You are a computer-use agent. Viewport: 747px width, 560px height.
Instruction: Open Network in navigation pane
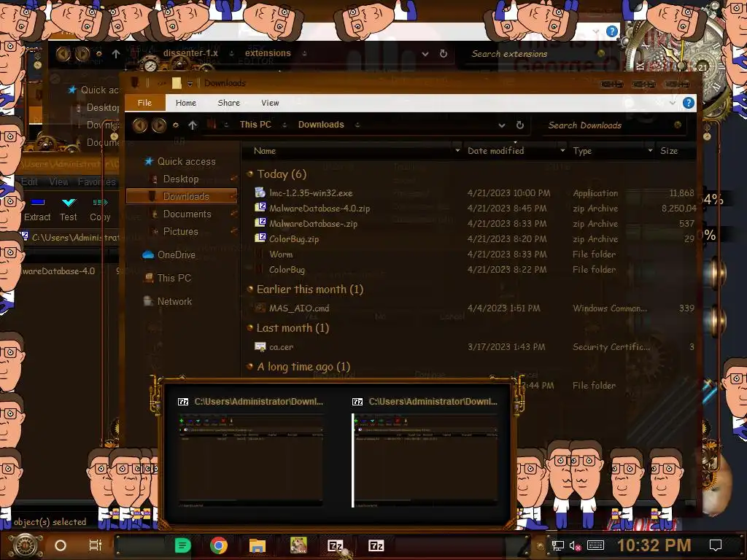pos(174,301)
